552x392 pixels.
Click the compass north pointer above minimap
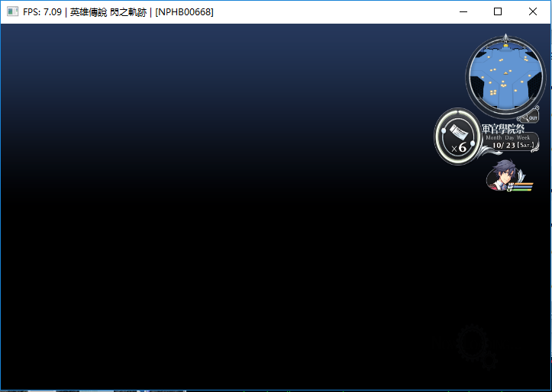(506, 38)
